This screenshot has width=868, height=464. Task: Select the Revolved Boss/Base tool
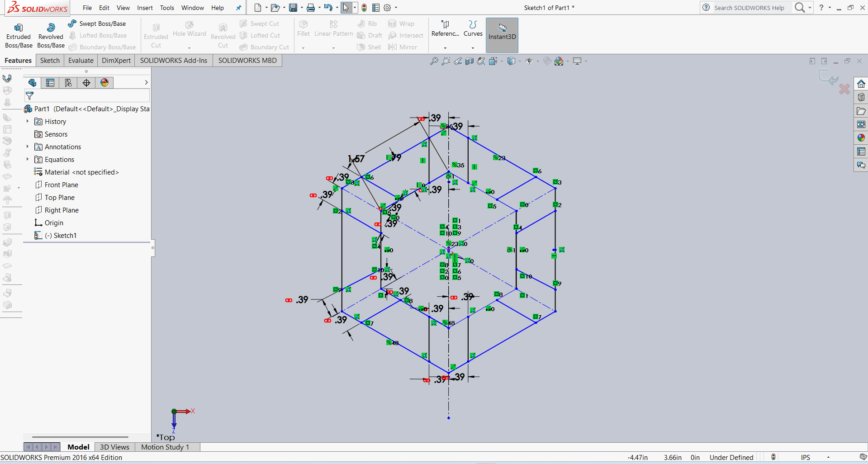pos(51,36)
